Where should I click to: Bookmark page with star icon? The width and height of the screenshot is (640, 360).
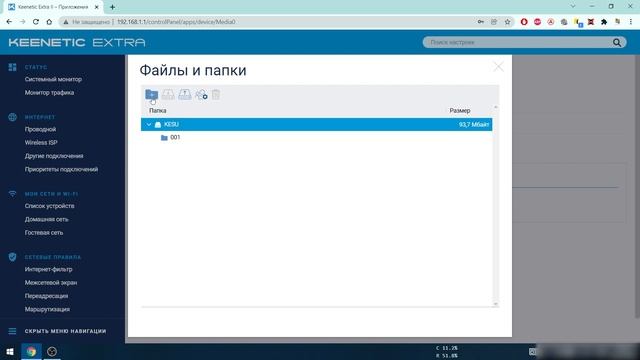(507, 22)
